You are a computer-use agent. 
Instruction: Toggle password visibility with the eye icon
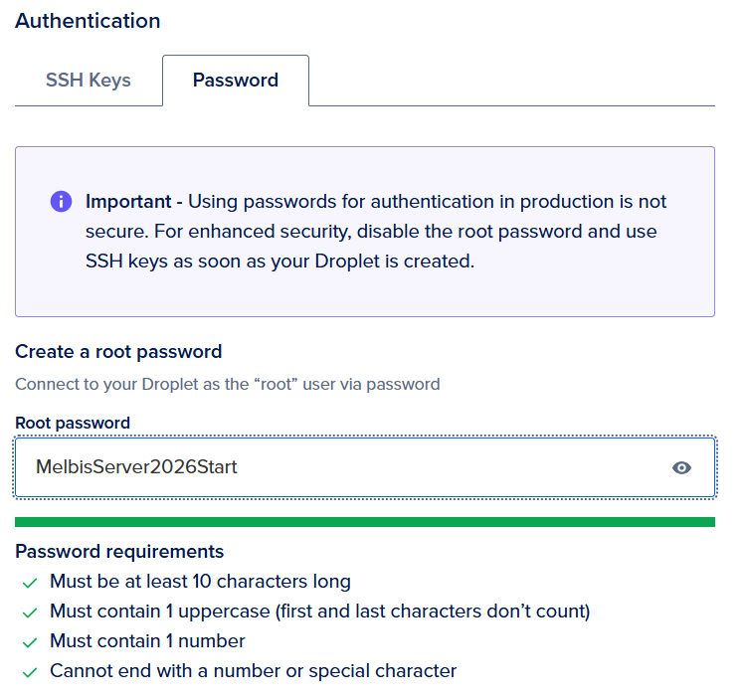pos(681,467)
